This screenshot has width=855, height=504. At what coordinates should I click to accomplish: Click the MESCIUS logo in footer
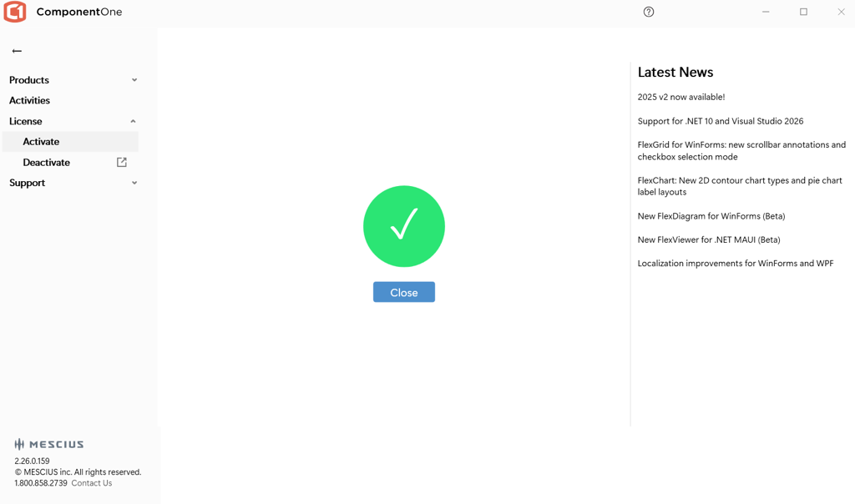point(49,444)
